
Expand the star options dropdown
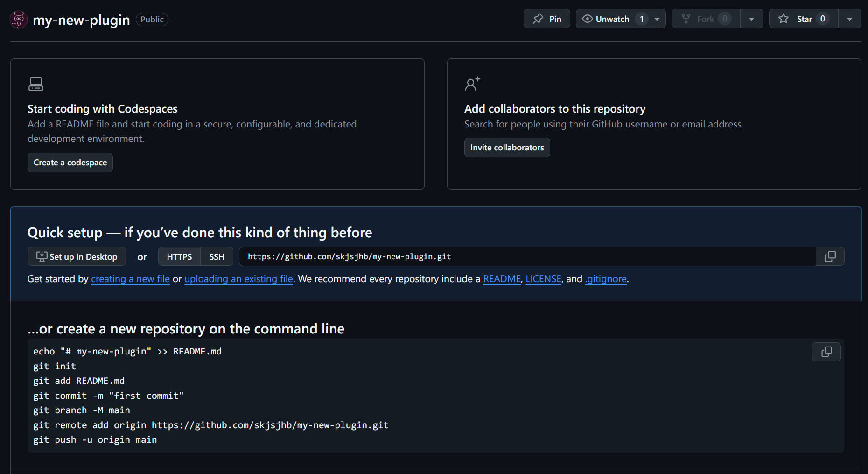pyautogui.click(x=850, y=19)
